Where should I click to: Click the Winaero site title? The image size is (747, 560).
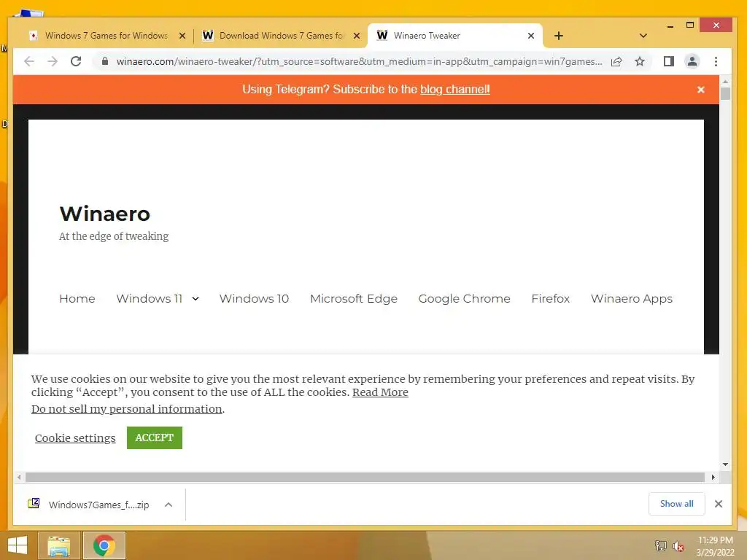point(105,214)
